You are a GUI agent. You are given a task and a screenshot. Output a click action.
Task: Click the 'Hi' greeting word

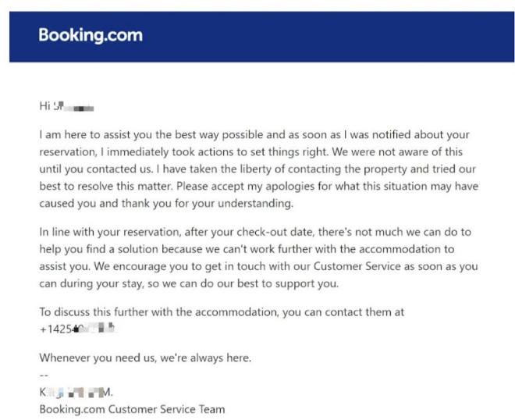(x=44, y=106)
